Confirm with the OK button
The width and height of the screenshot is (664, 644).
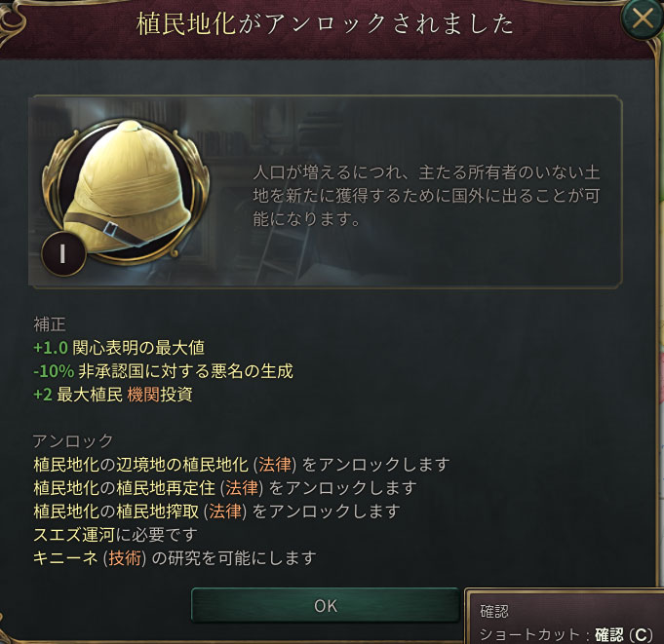(x=326, y=605)
